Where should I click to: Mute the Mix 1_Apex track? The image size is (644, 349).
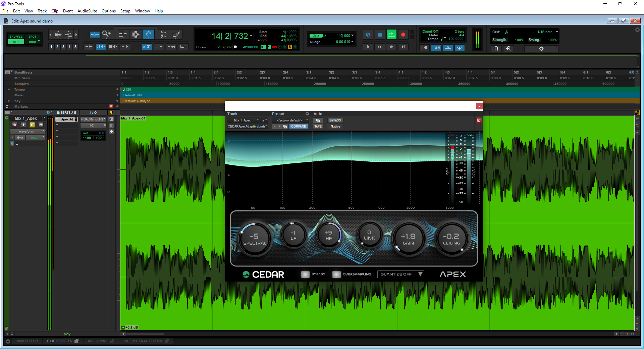[41, 125]
